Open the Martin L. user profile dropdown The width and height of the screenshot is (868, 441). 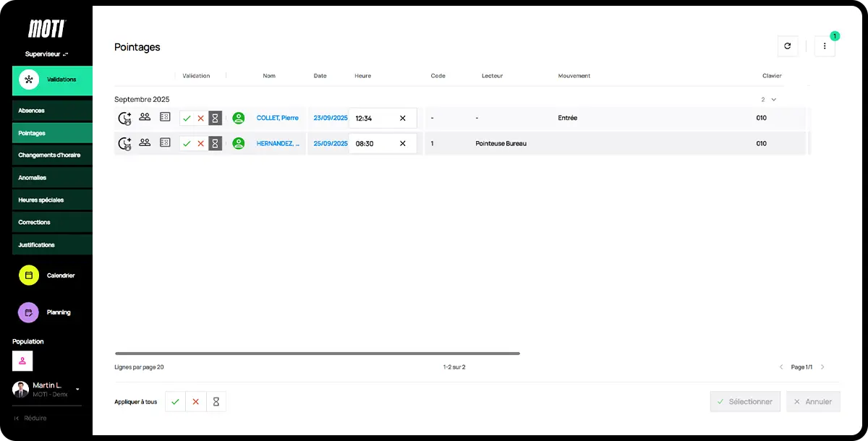(x=77, y=389)
